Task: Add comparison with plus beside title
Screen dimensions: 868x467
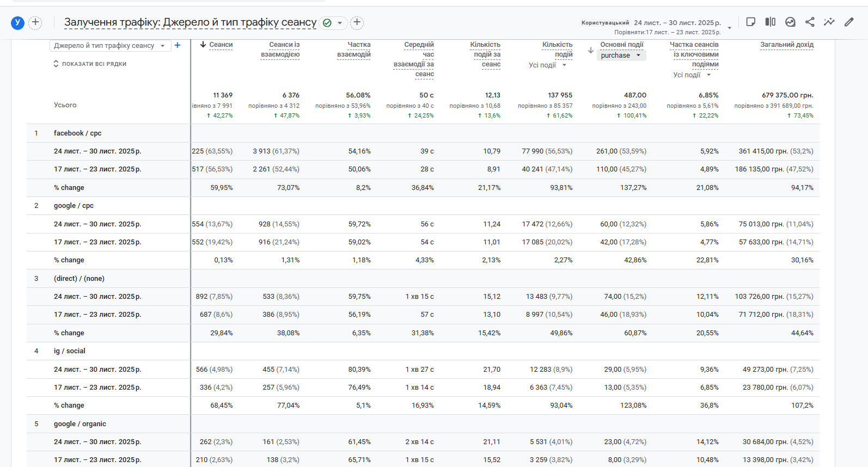Action: [357, 22]
